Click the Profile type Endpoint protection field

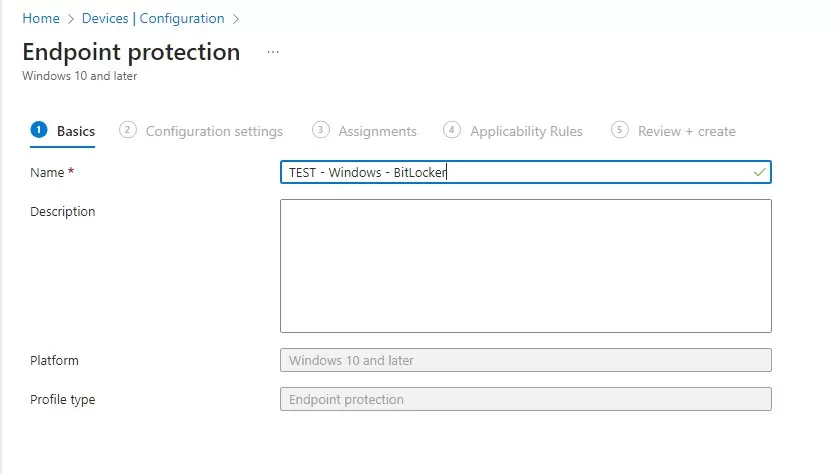pyautogui.click(x=526, y=399)
